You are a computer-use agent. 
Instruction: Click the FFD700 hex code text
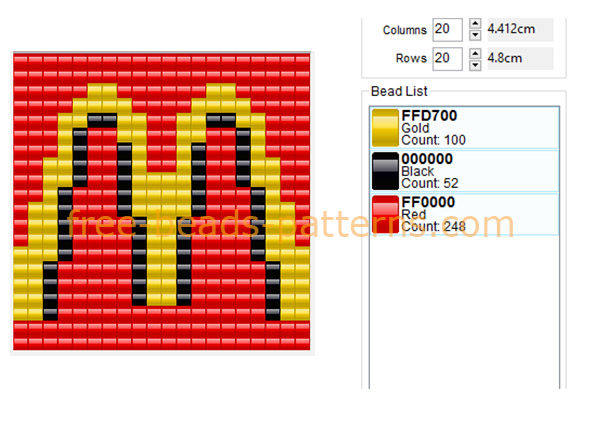[429, 116]
